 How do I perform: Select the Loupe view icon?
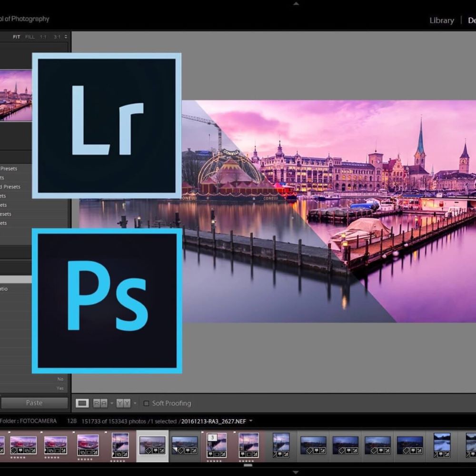82,403
